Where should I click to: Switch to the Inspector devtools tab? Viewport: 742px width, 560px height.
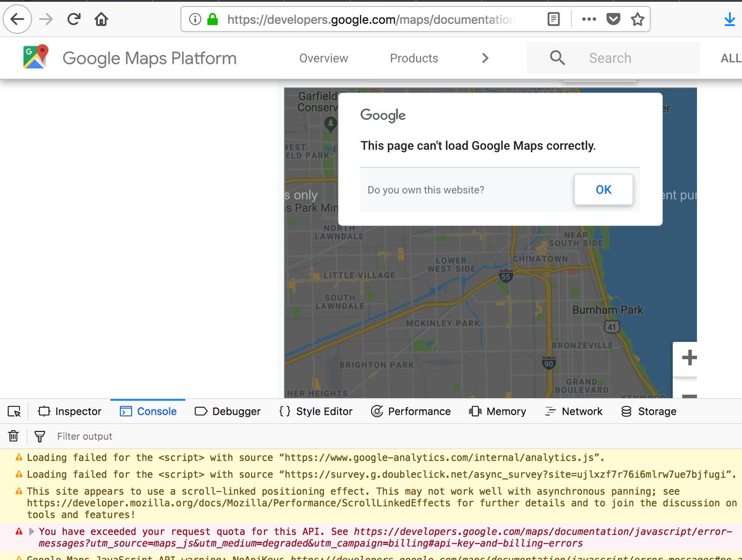69,412
